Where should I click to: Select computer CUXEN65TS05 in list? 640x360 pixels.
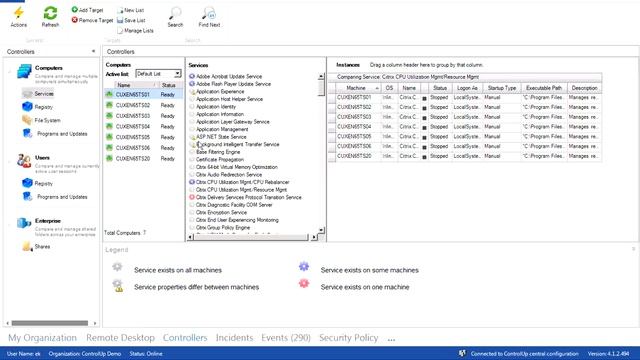(x=143, y=137)
